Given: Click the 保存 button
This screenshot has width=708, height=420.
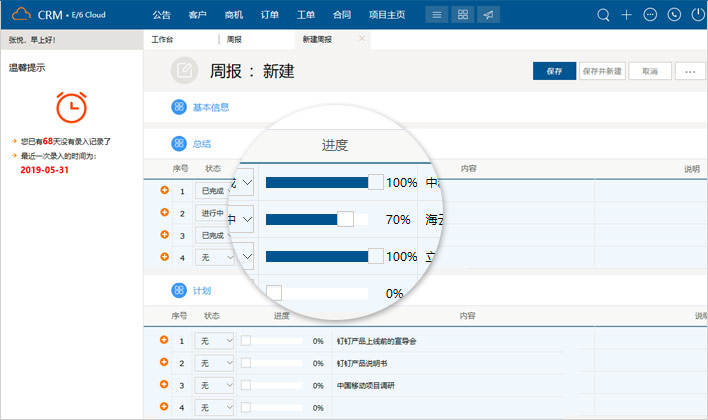Looking at the screenshot, I should tap(555, 71).
